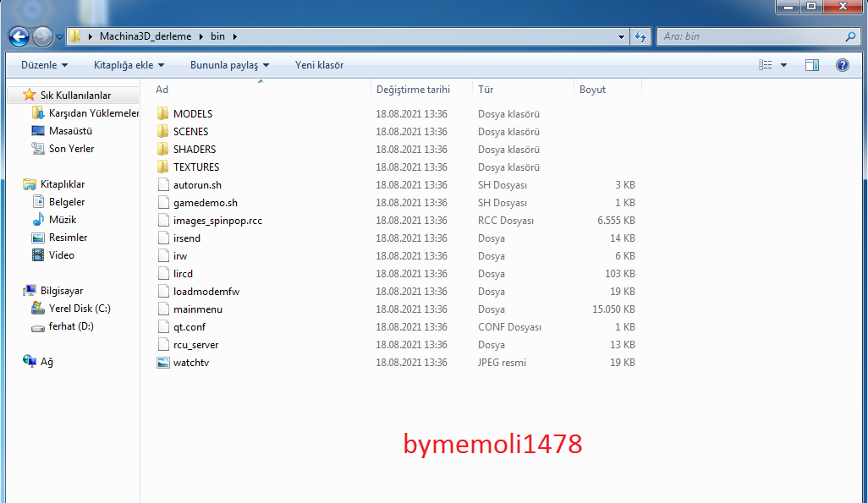Go back using the Back arrow button

point(19,36)
